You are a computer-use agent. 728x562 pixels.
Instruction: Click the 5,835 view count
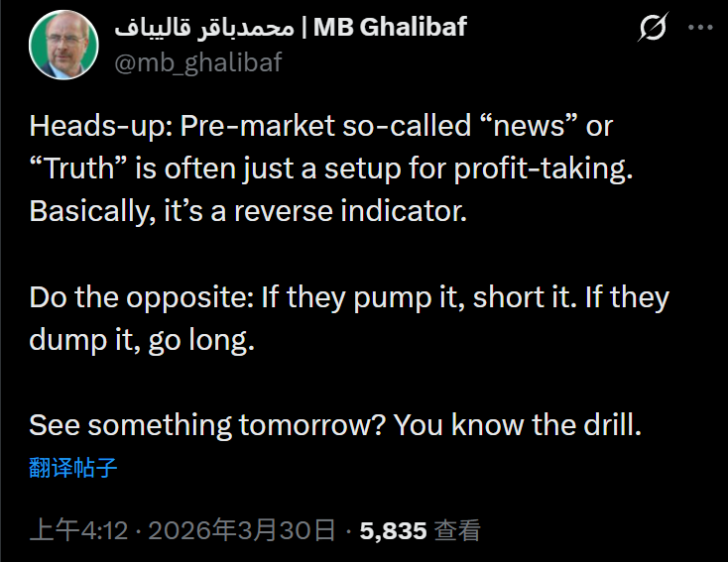click(393, 530)
